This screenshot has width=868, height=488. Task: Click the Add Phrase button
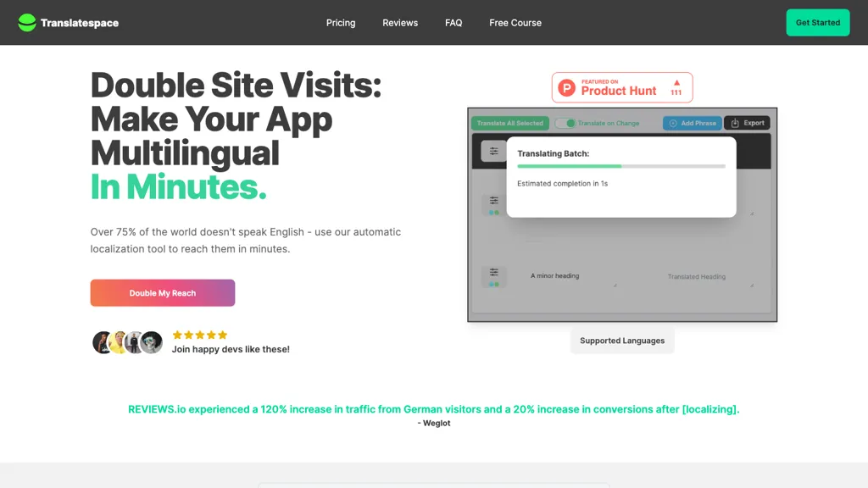(x=692, y=124)
